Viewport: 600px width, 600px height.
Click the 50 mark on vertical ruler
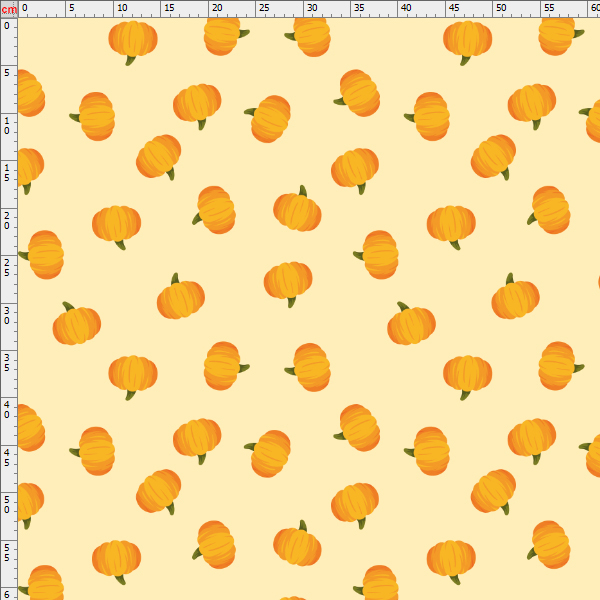point(7,505)
